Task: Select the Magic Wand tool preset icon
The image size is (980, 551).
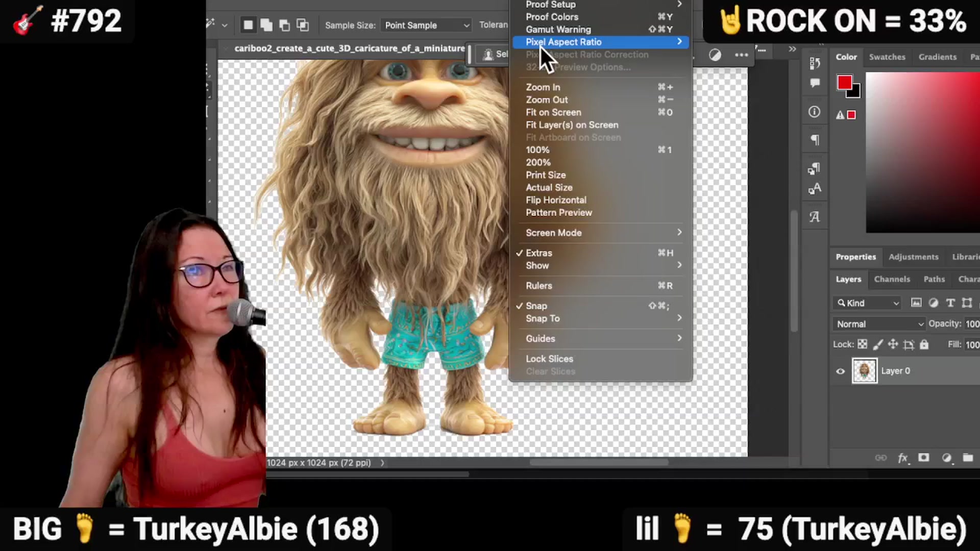Action: click(210, 24)
